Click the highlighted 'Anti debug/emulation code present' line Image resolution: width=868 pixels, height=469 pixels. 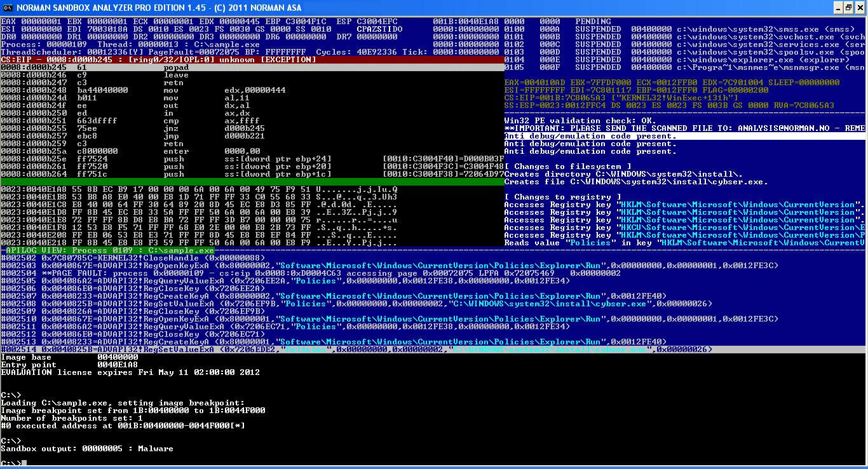(x=686, y=136)
